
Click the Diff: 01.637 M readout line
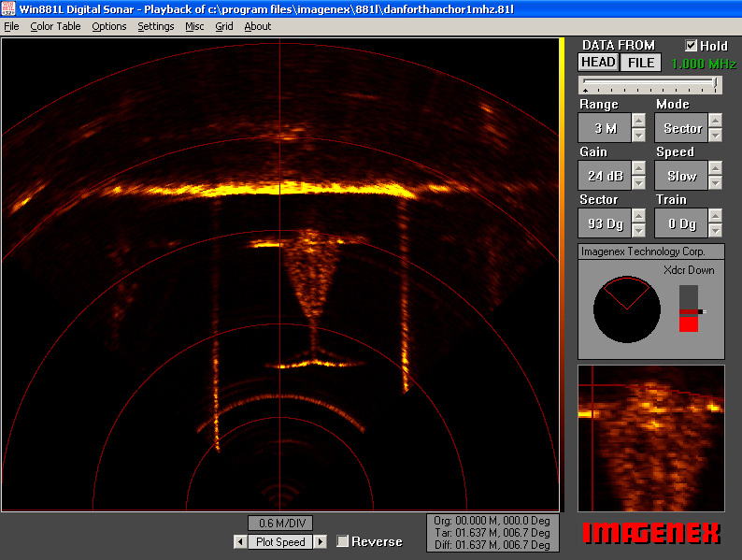[x=492, y=545]
